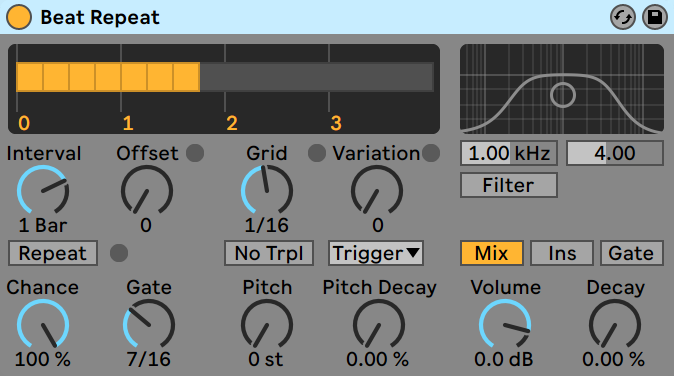The width and height of the screenshot is (674, 376).
Task: Click the Pitch knob
Action: click(267, 324)
